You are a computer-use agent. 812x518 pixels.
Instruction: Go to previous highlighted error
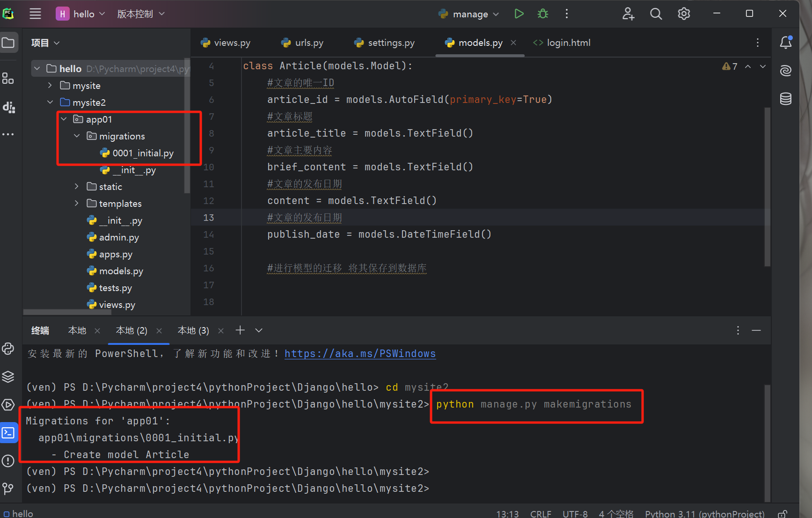748,66
